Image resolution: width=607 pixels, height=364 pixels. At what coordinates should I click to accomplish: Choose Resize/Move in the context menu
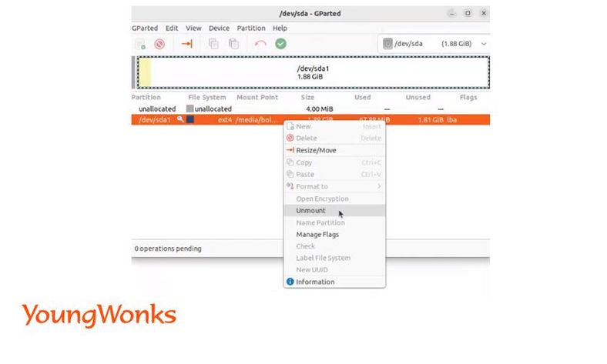point(316,150)
